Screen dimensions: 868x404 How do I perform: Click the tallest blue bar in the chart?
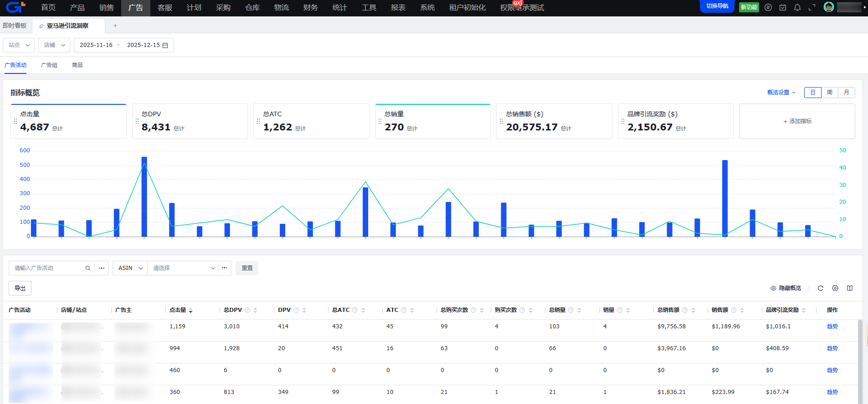(x=144, y=196)
